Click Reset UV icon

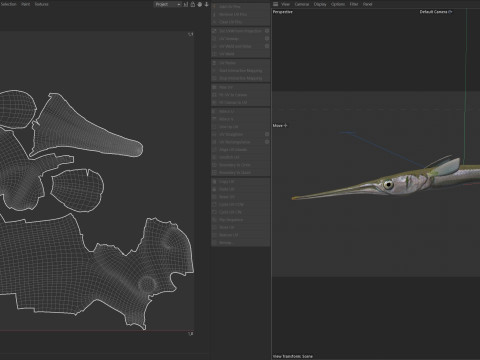coord(215,197)
